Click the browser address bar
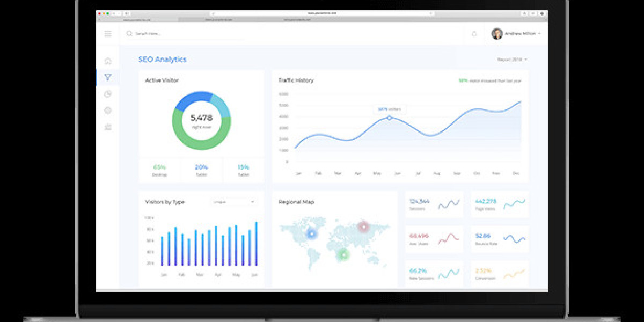This screenshot has height=322, width=644. click(x=322, y=13)
